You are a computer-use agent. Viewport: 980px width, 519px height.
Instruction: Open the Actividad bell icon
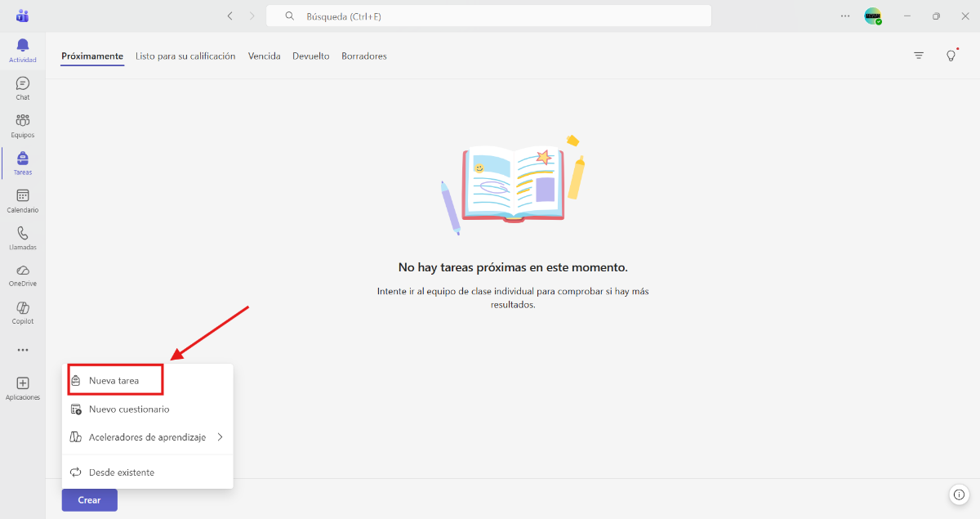pos(23,45)
